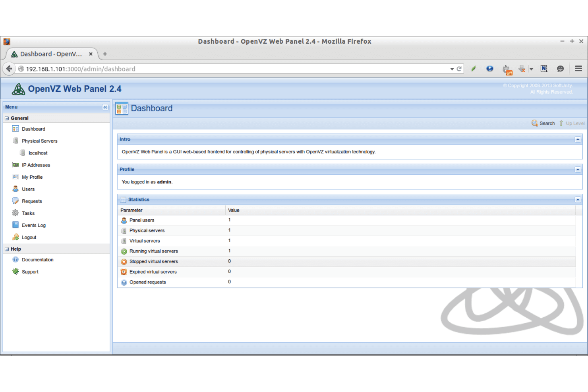Click the Dashboard sidebar icon
The width and height of the screenshot is (588, 392).
pos(15,128)
